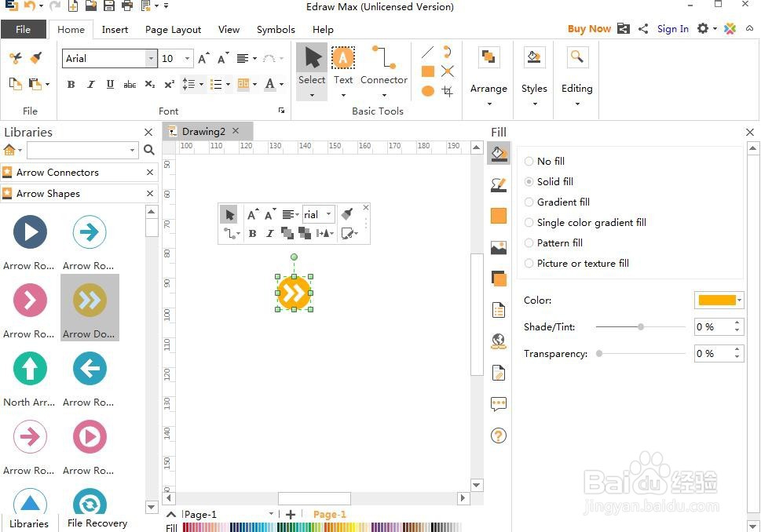Select the Solid fill option
The image size is (761, 532).
[549, 181]
